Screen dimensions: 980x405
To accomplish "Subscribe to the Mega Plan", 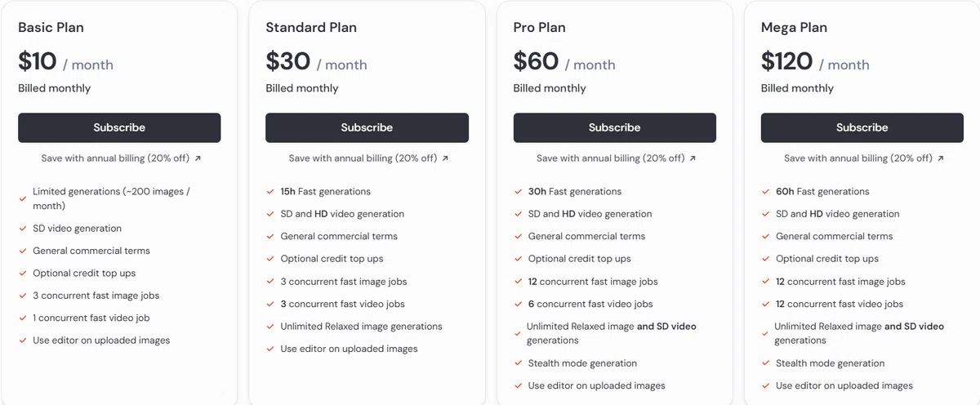I will point(862,127).
